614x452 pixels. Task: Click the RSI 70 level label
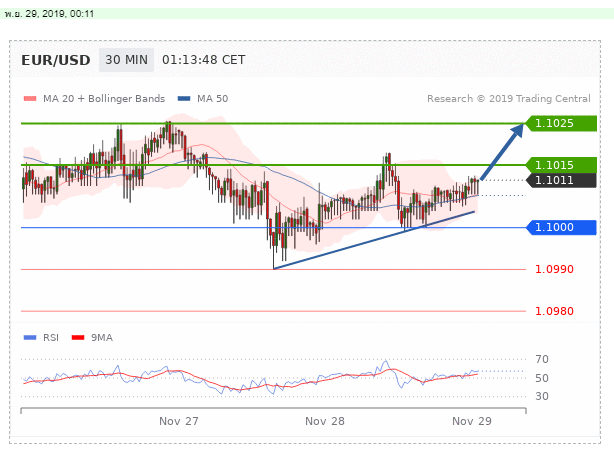542,359
